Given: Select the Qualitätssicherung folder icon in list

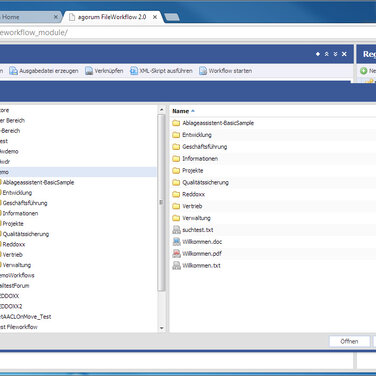Looking at the screenshot, I should coord(176,182).
